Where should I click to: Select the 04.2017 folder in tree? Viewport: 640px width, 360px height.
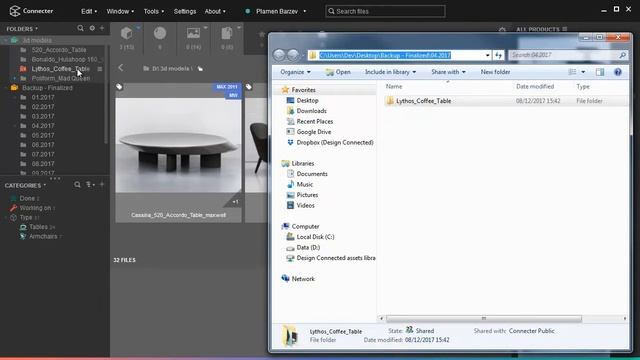(43, 126)
